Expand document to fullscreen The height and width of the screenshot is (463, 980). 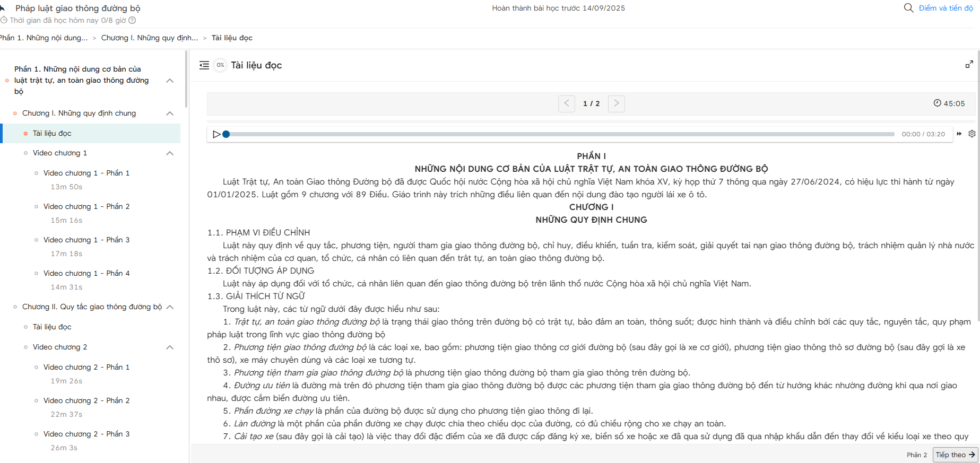pos(969,64)
